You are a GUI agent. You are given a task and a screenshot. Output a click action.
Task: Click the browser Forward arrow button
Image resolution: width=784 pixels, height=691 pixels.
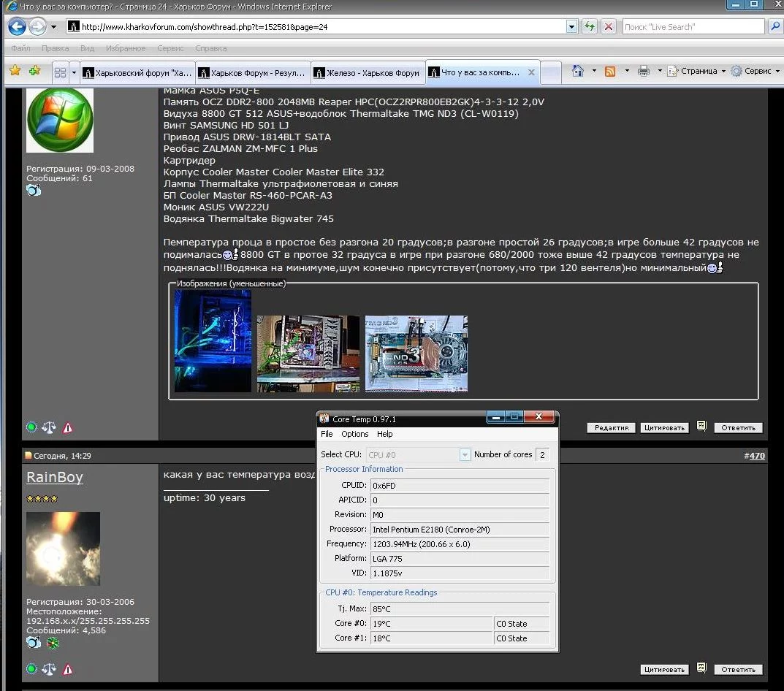37,26
